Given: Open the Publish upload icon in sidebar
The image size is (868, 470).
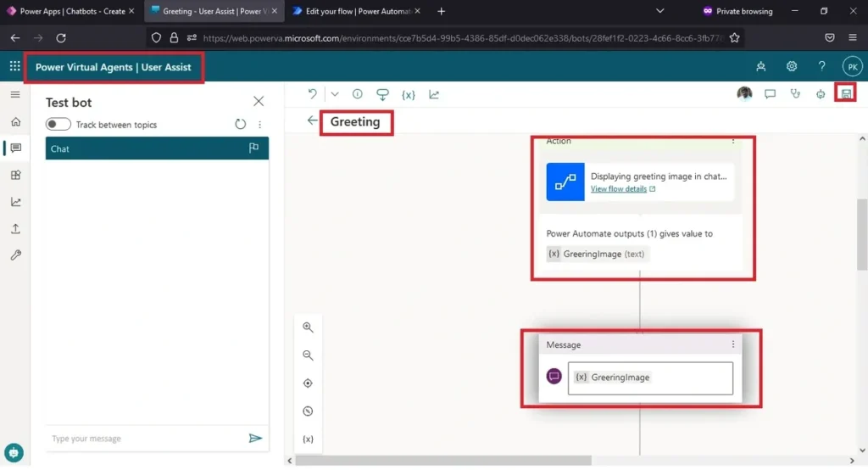Looking at the screenshot, I should point(15,228).
